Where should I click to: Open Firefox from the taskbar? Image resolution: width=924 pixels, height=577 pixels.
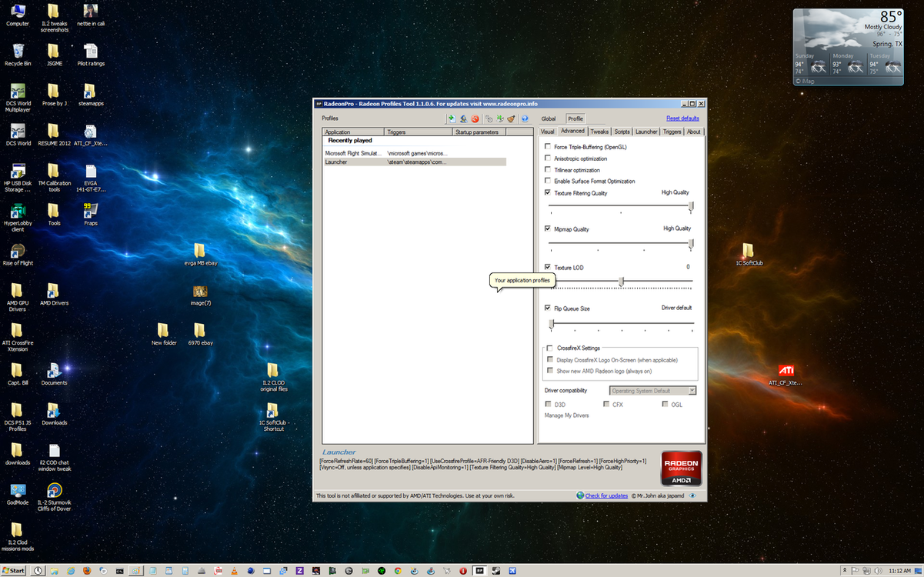click(x=86, y=571)
